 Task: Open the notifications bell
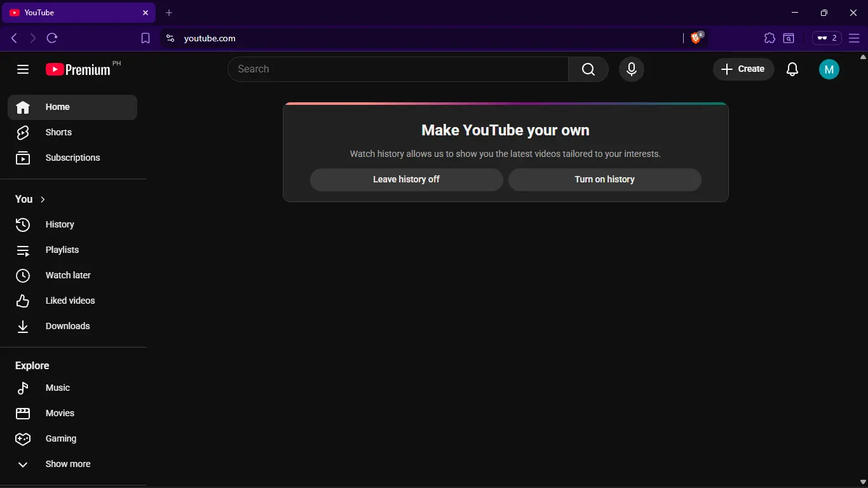792,69
